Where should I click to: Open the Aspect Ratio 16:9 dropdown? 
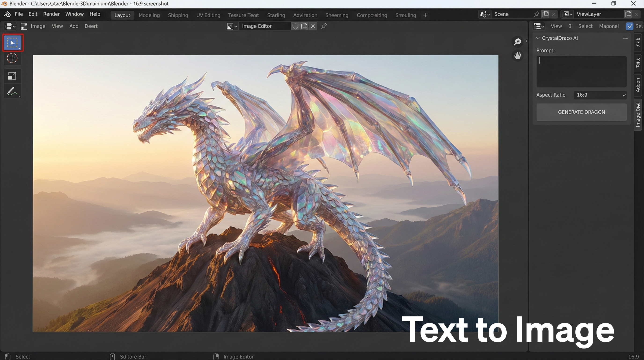(600, 95)
